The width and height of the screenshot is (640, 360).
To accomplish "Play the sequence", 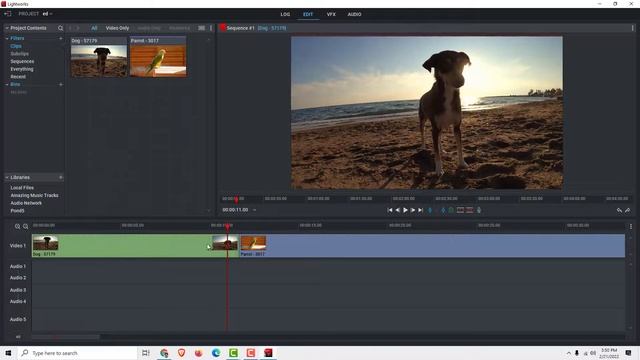I will 405,210.
